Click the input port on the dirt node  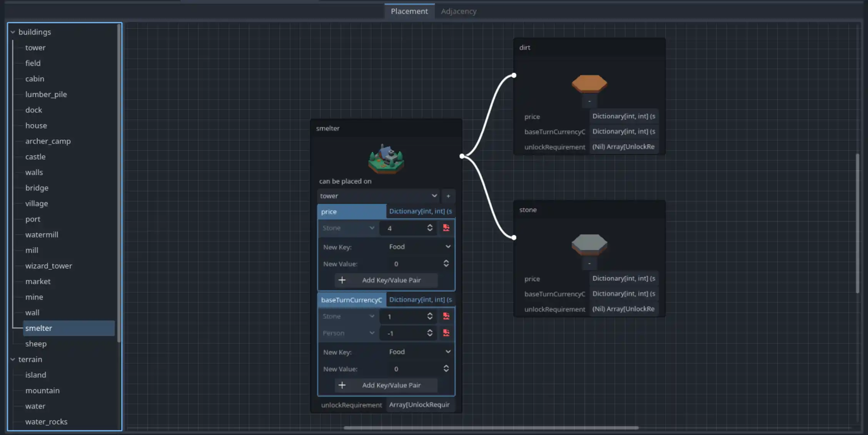tap(514, 75)
